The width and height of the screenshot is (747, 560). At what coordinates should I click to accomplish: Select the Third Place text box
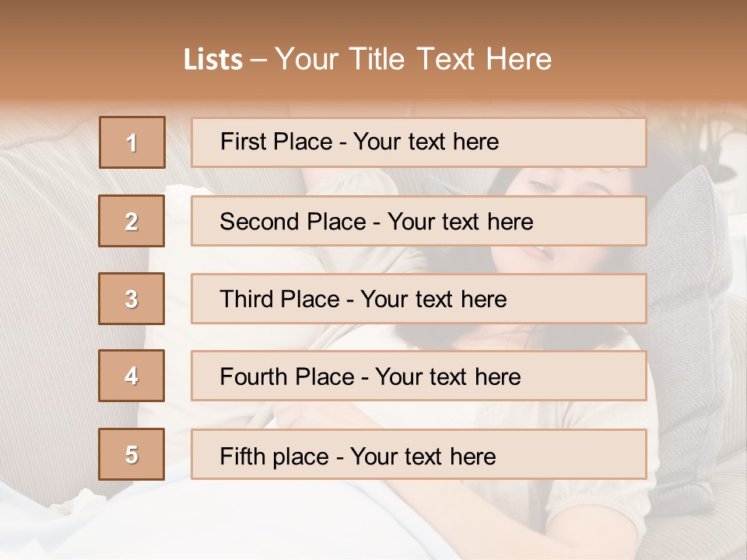pos(419,299)
